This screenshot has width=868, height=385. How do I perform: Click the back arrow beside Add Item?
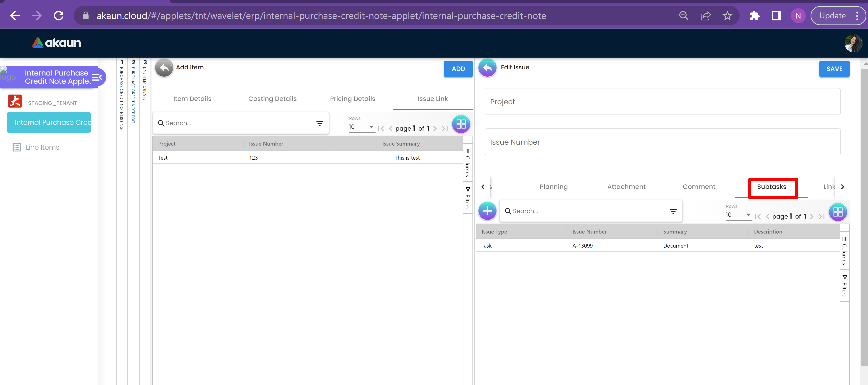point(164,68)
